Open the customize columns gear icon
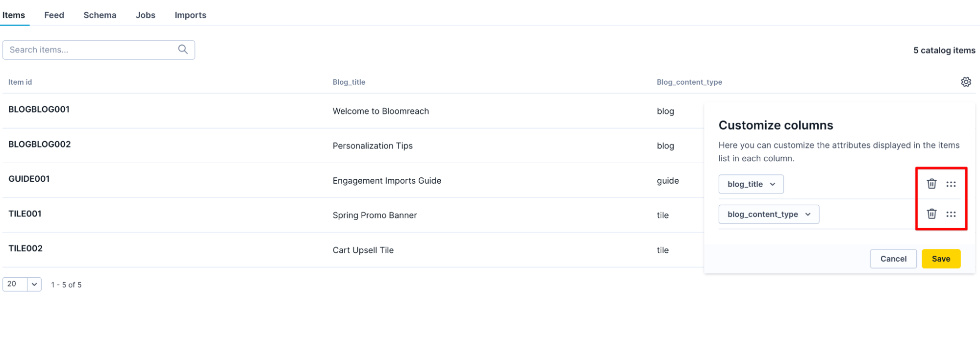980x338 pixels. pyautogui.click(x=965, y=81)
